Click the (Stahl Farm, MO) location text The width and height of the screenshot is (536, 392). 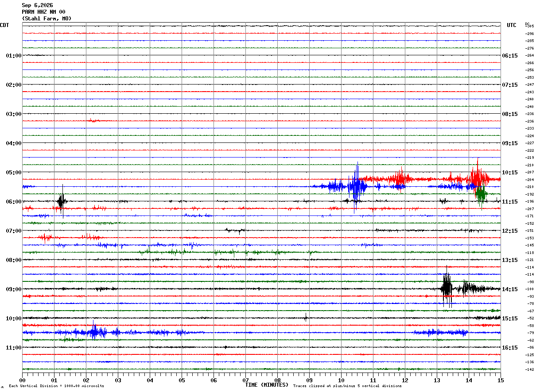pos(47,19)
